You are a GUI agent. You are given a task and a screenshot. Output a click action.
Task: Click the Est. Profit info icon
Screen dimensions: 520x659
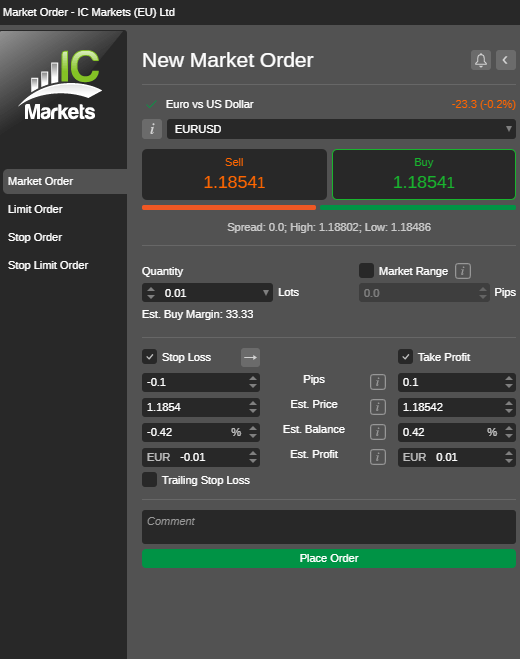(377, 457)
